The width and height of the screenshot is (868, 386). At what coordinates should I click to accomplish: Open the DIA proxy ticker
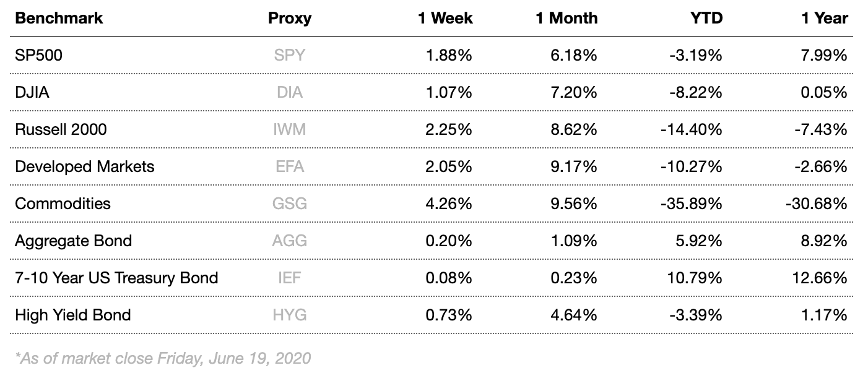tap(289, 93)
